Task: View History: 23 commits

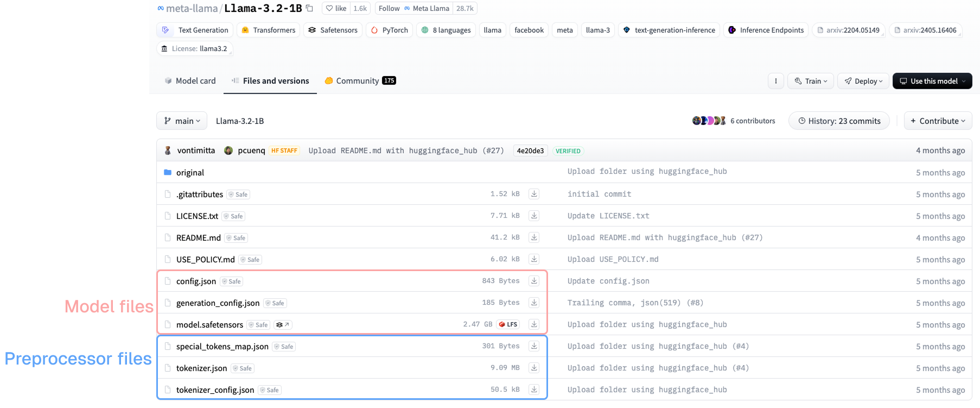Action: pos(839,121)
